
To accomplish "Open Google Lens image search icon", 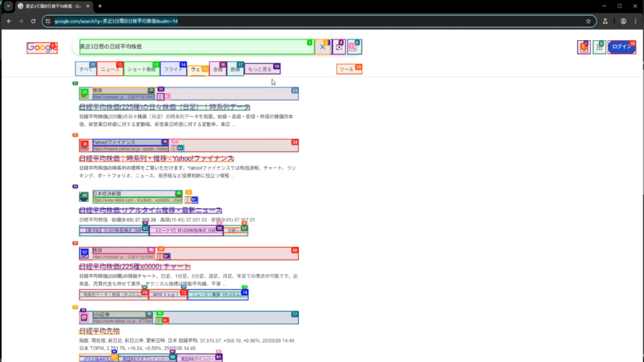I will (339, 47).
